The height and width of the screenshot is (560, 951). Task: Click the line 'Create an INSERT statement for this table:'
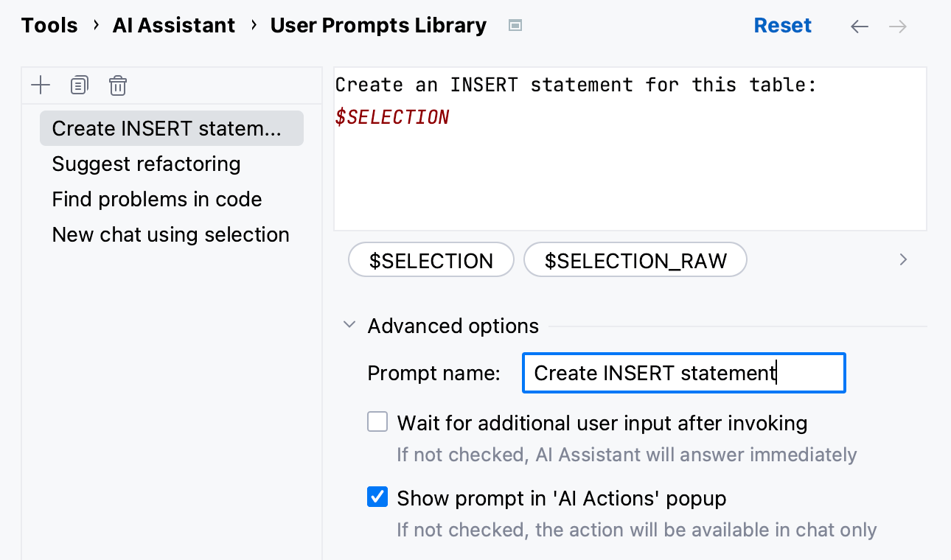[576, 85]
